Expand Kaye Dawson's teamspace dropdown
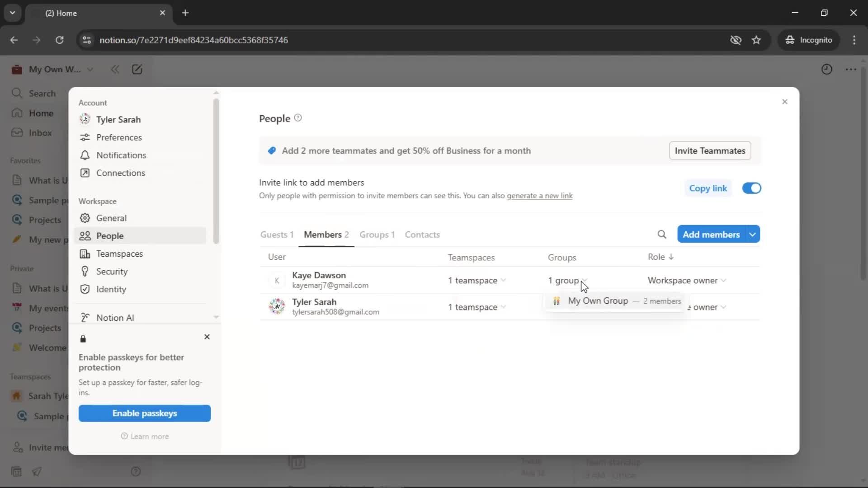This screenshot has width=868, height=488. 477,280
